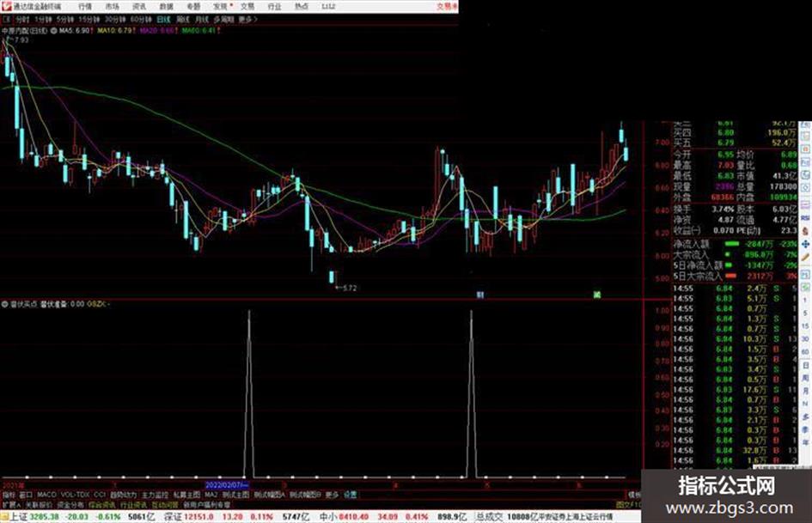
Task: Select the 趋势动力 indicator tab
Action: click(x=123, y=495)
